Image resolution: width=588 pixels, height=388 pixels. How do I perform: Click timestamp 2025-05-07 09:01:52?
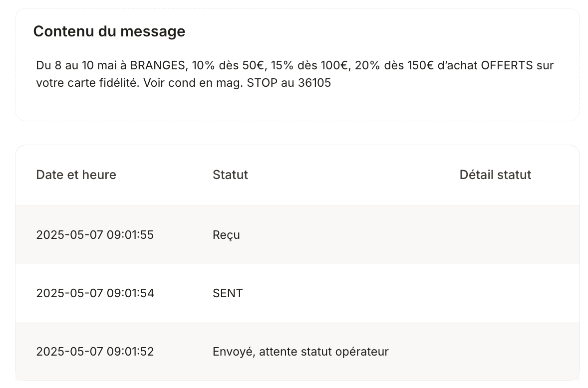coord(95,352)
